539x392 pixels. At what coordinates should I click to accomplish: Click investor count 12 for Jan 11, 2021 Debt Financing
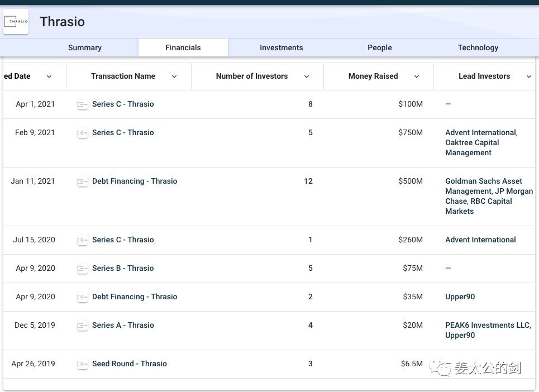[x=308, y=181]
